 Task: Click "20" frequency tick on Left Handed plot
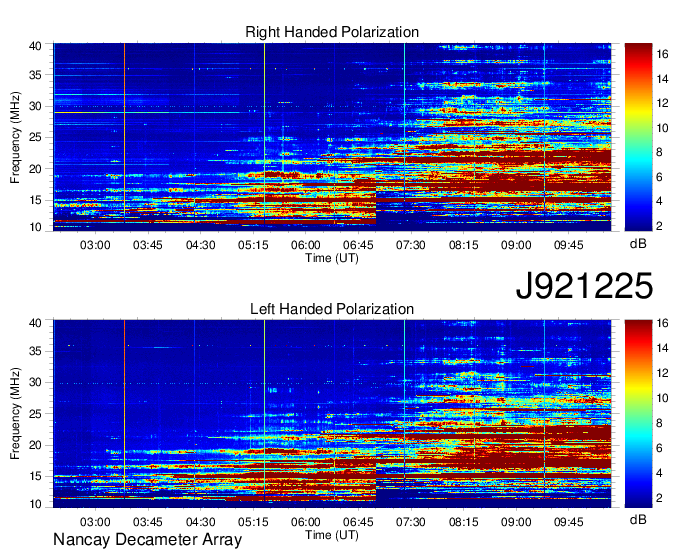coord(35,445)
